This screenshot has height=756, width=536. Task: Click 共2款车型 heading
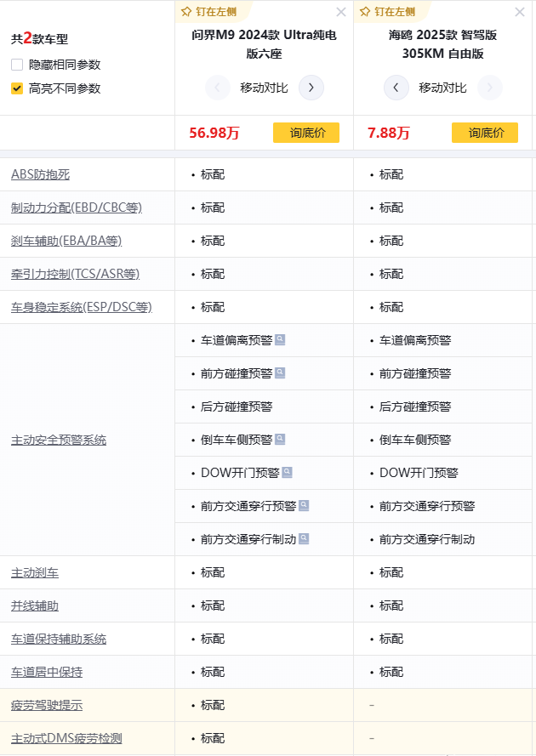pos(39,38)
